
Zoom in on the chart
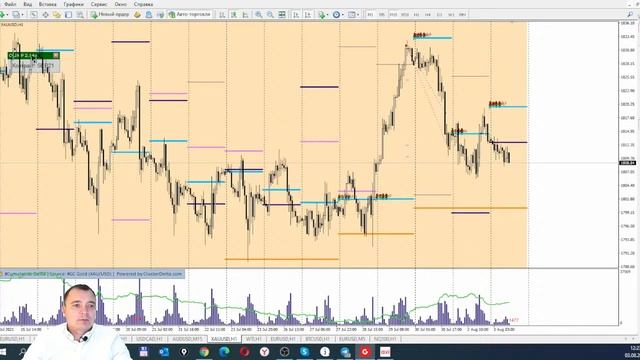(x=258, y=15)
